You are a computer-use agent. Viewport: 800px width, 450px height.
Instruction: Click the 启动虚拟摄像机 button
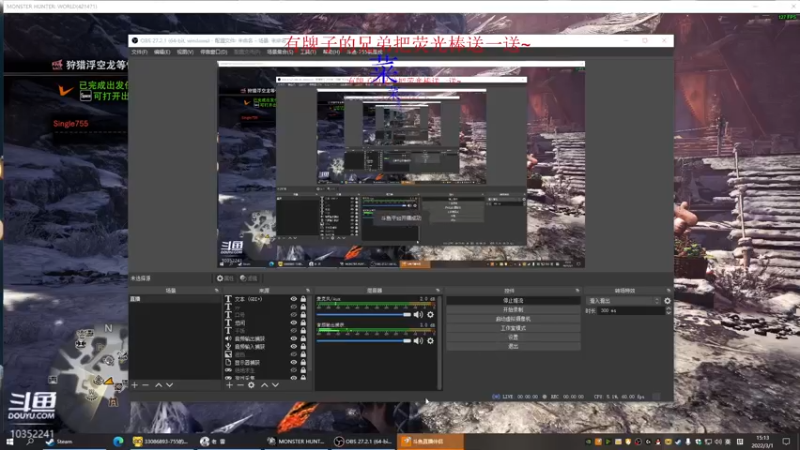[x=513, y=319]
